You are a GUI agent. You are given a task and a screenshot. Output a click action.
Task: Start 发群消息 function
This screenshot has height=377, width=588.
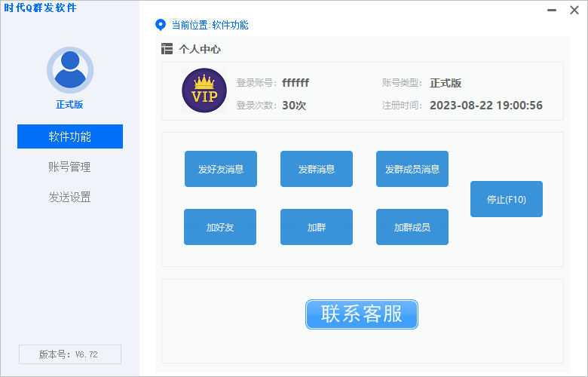pyautogui.click(x=317, y=169)
